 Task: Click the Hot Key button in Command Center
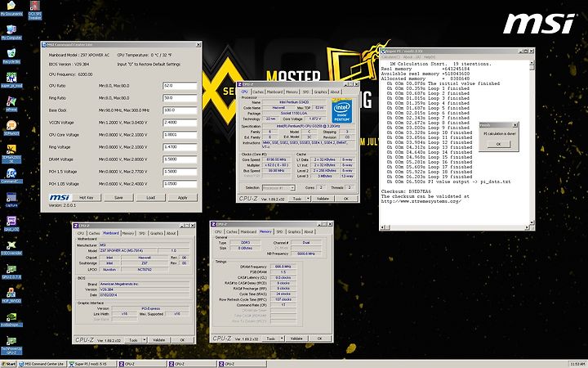point(87,198)
